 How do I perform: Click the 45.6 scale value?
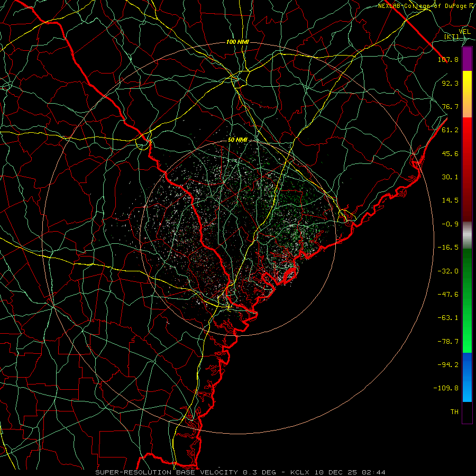pyautogui.click(x=450, y=153)
